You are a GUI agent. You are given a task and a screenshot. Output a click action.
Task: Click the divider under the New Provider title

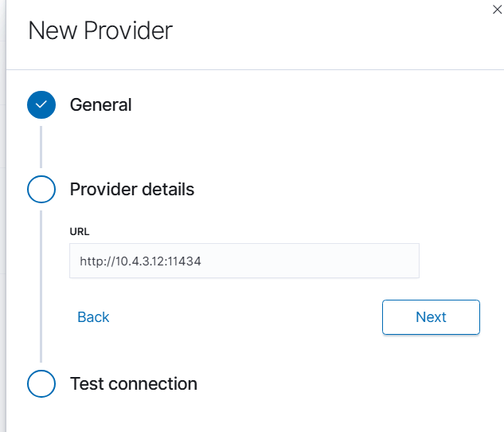pyautogui.click(x=255, y=69)
